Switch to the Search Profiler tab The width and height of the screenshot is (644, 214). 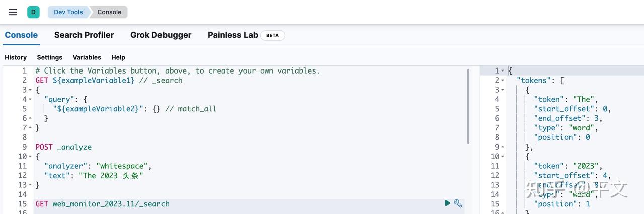pyautogui.click(x=84, y=35)
